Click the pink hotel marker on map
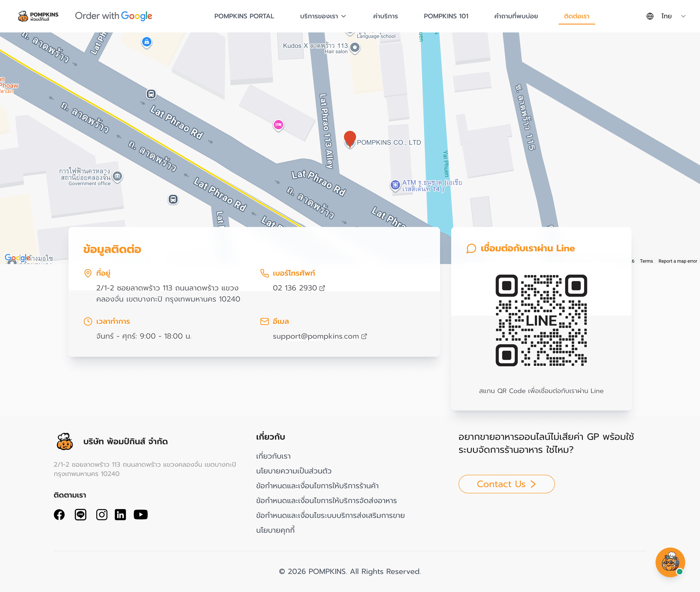Image resolution: width=700 pixels, height=592 pixels. click(278, 125)
